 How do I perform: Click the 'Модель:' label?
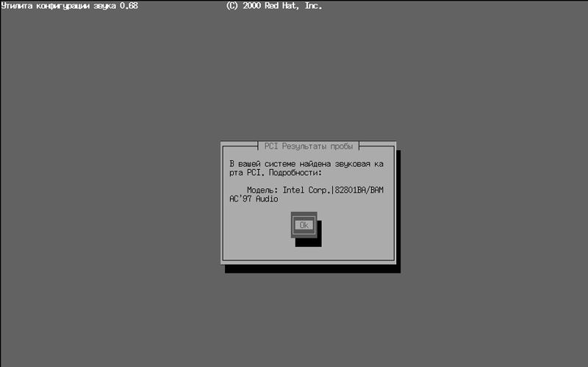pos(262,190)
